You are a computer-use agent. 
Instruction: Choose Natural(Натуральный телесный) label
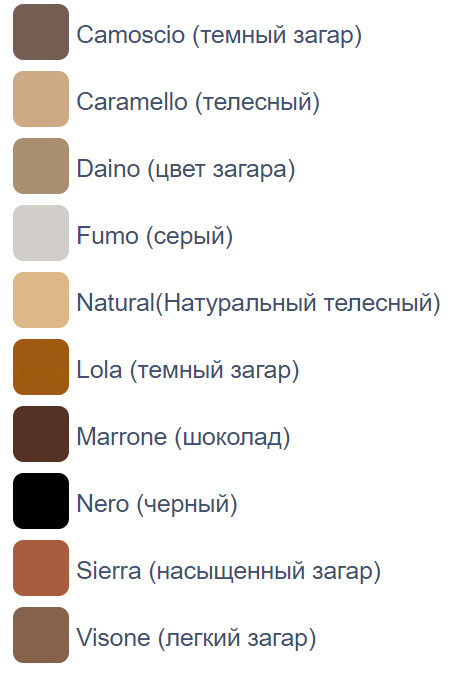pos(259,303)
